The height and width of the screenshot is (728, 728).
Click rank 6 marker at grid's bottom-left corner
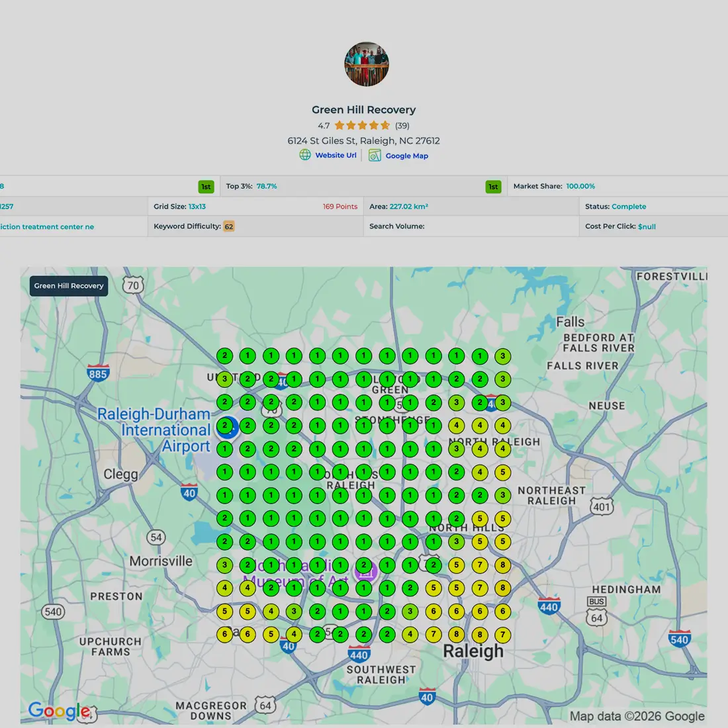coord(225,634)
